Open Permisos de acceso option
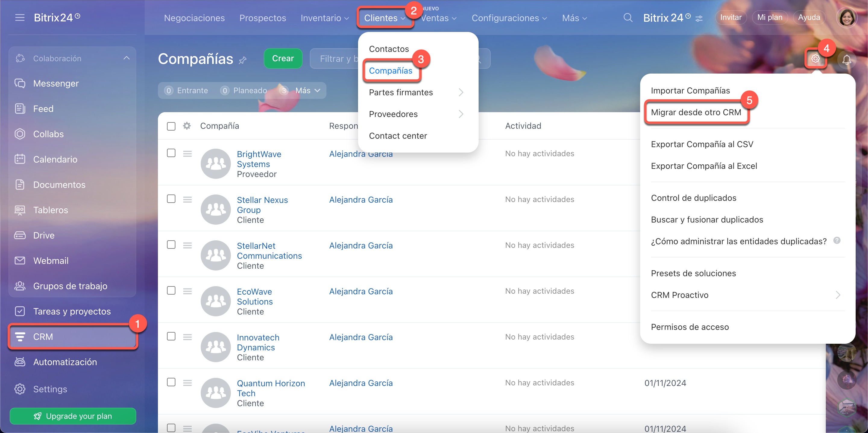Screen dimensions: 868x433 coord(690,327)
